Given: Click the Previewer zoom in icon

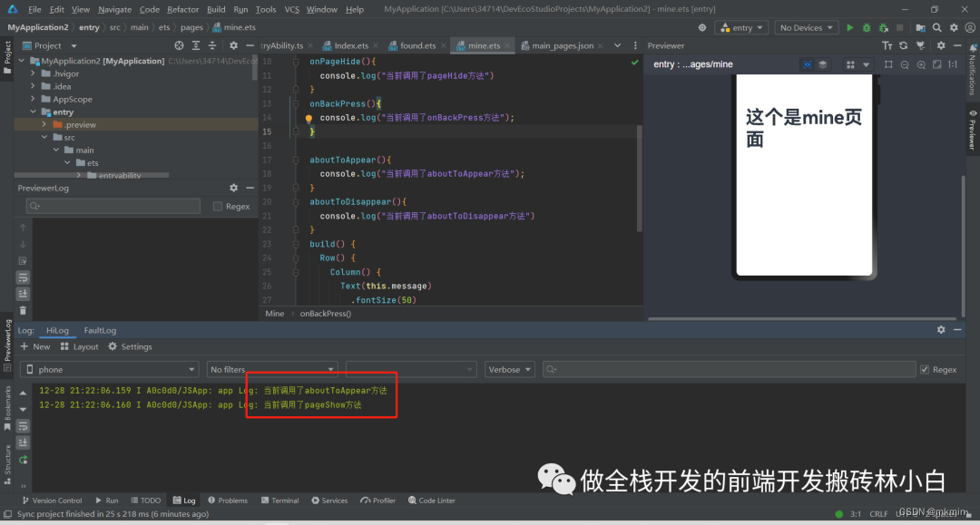Looking at the screenshot, I should pos(921,64).
